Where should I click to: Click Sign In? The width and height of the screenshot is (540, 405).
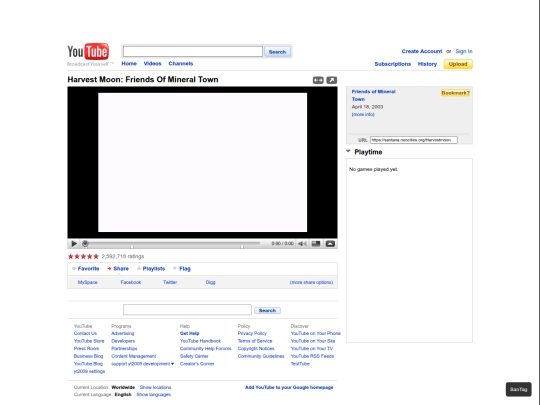click(464, 51)
